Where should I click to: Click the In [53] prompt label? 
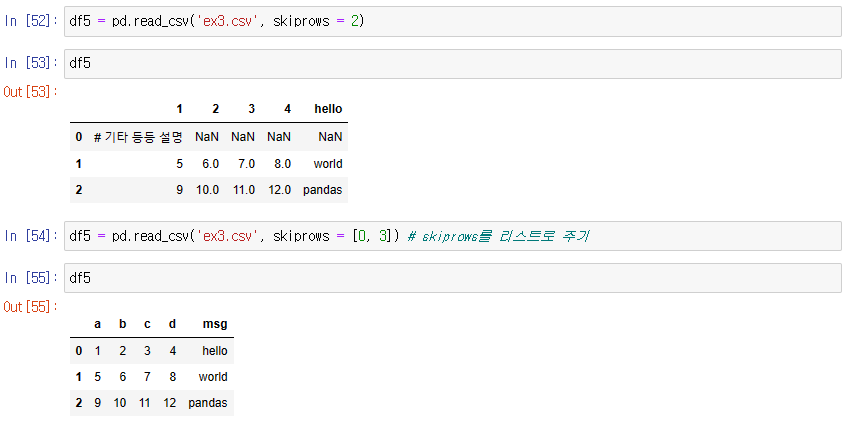click(x=31, y=63)
